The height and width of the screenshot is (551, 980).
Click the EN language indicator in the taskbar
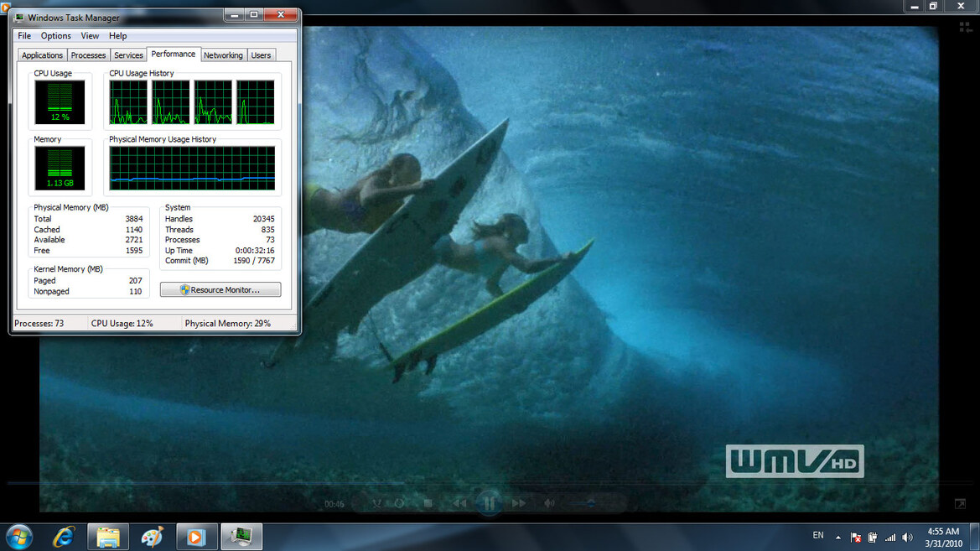coord(818,535)
